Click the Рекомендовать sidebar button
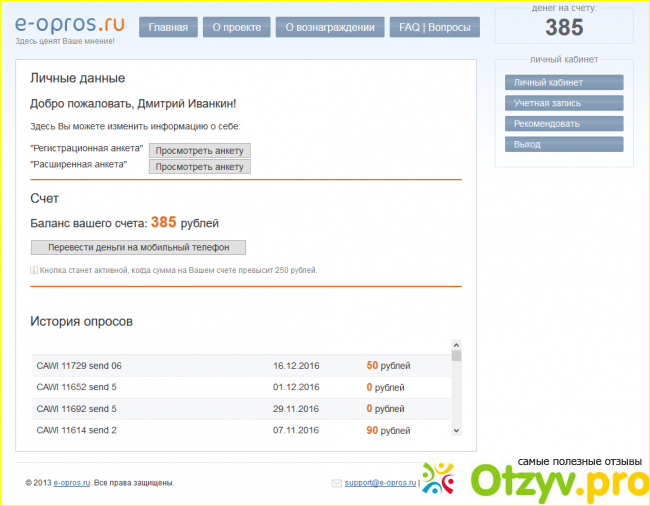The height and width of the screenshot is (506, 650). tap(564, 124)
